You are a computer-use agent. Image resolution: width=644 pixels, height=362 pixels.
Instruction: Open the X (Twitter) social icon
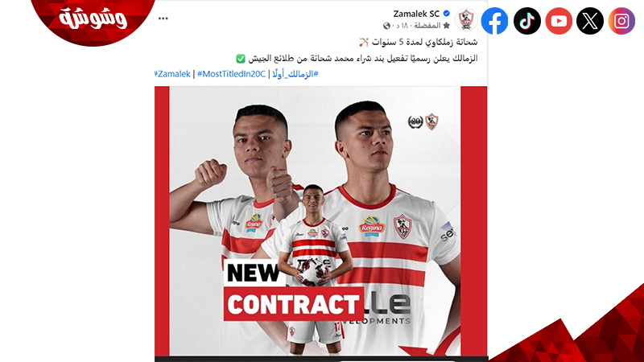pyautogui.click(x=590, y=21)
